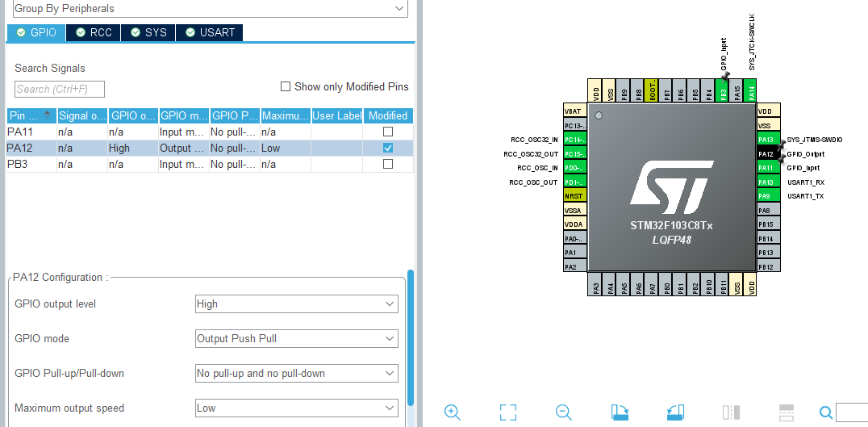The width and height of the screenshot is (868, 427).
Task: Switch to the RCC tab
Action: point(94,32)
